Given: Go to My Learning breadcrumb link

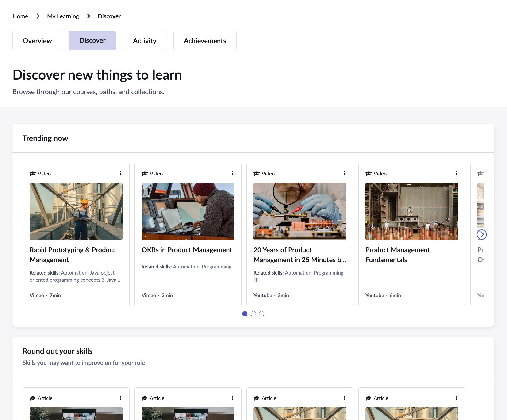Looking at the screenshot, I should coord(63,16).
